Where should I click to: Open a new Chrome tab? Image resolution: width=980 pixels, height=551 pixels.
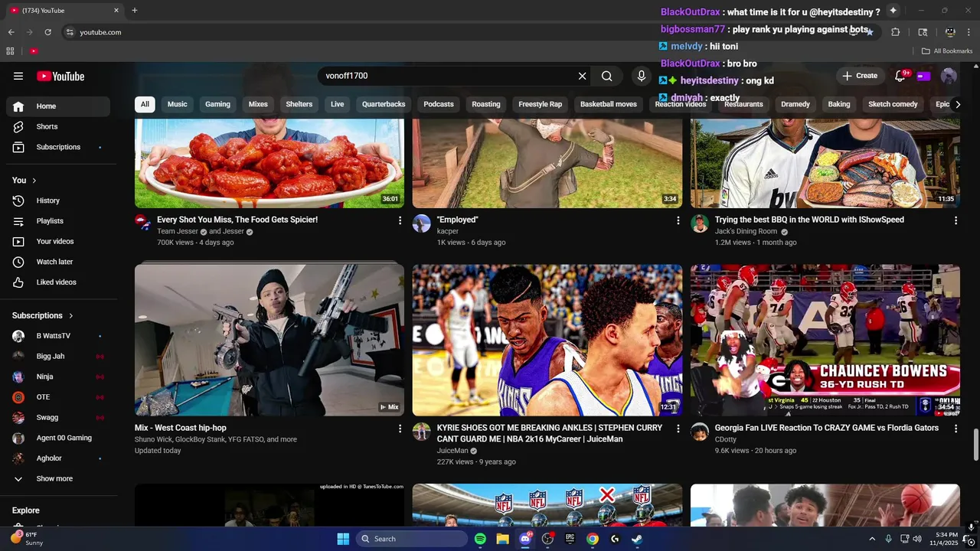(x=135, y=11)
